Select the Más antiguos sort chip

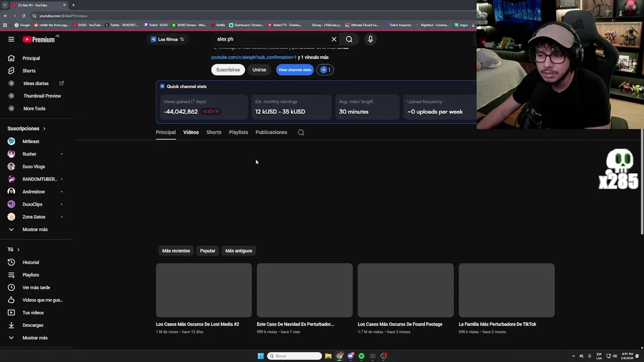click(x=238, y=251)
